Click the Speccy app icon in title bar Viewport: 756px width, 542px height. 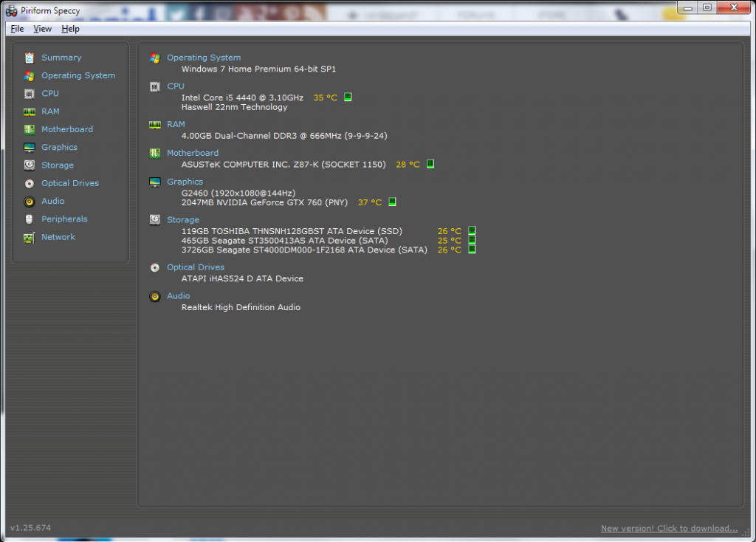pyautogui.click(x=12, y=10)
